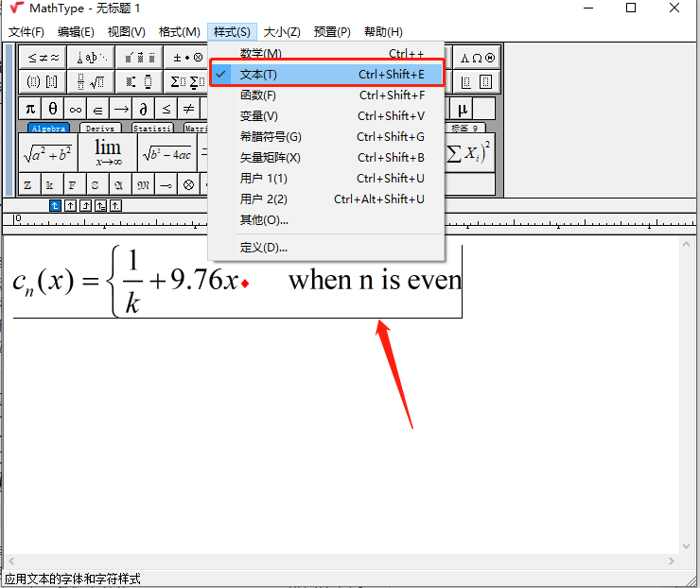The height and width of the screenshot is (588, 700).
Task: Select the left-aligned tab stop button
Action: point(55,206)
